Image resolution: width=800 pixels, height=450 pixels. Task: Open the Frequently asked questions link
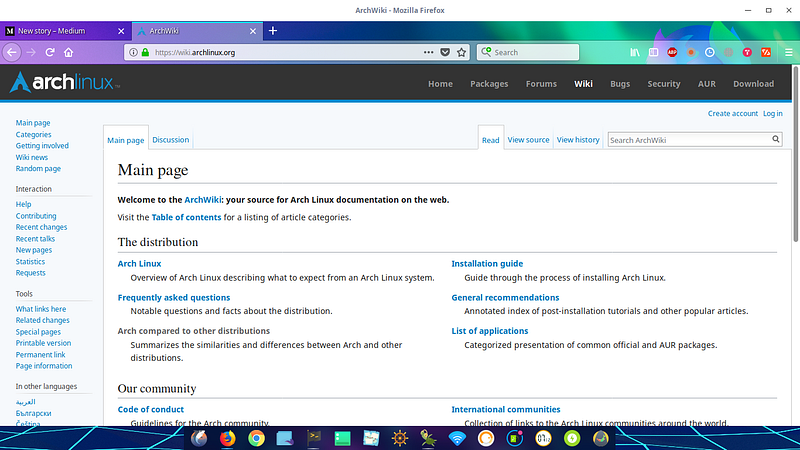pos(174,297)
